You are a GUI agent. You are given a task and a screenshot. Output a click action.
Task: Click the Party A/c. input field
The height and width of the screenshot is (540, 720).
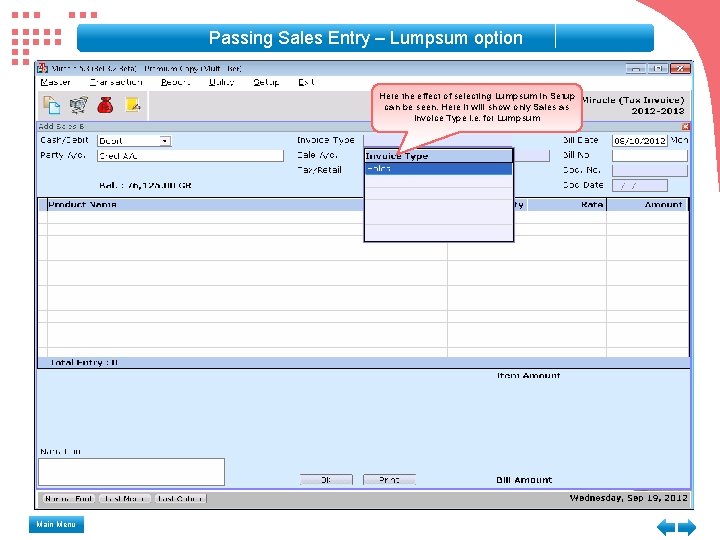point(190,156)
